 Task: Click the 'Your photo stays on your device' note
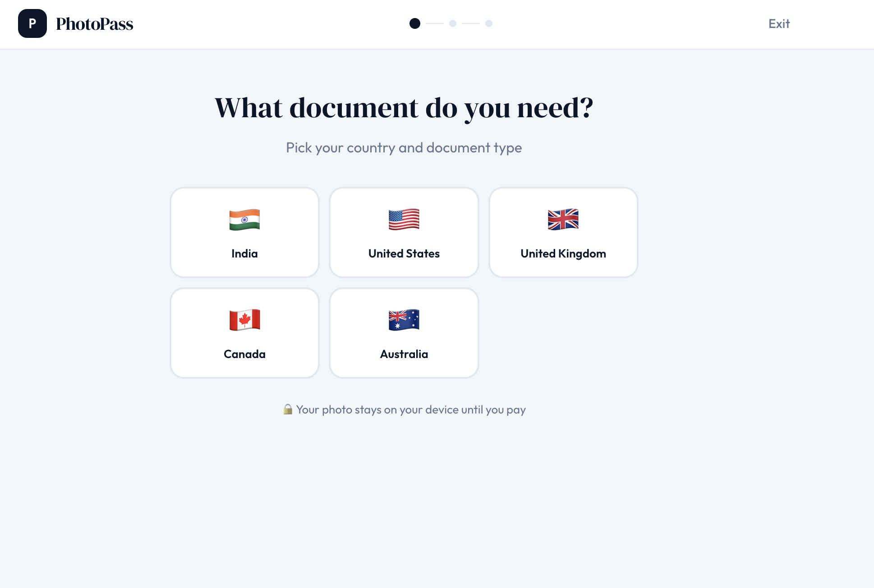click(x=410, y=409)
